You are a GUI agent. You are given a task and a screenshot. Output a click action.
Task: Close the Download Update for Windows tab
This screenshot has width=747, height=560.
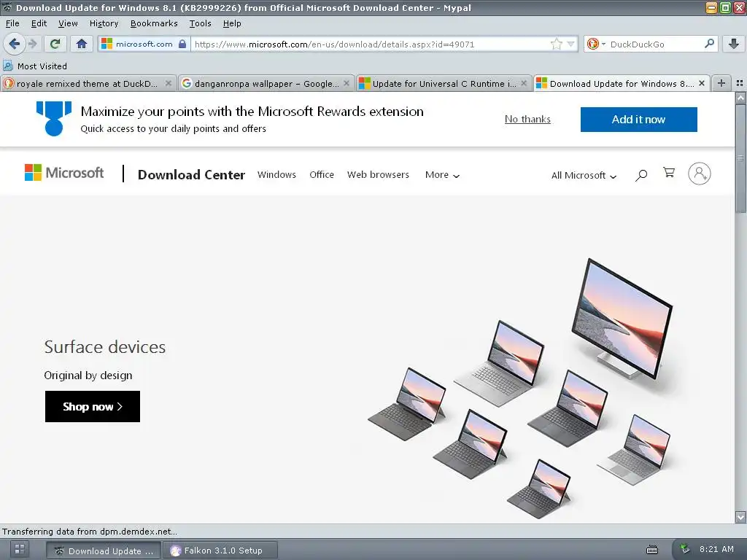click(702, 83)
